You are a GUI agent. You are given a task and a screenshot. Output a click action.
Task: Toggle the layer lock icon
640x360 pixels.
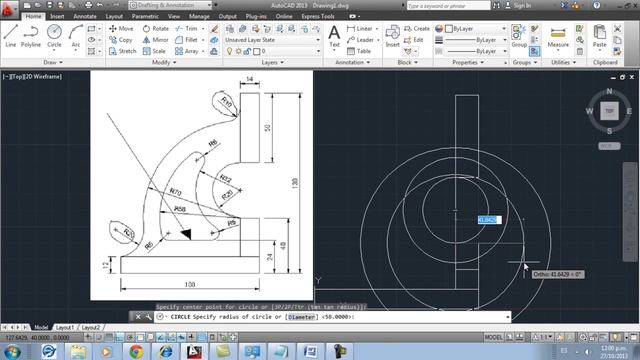click(247, 51)
